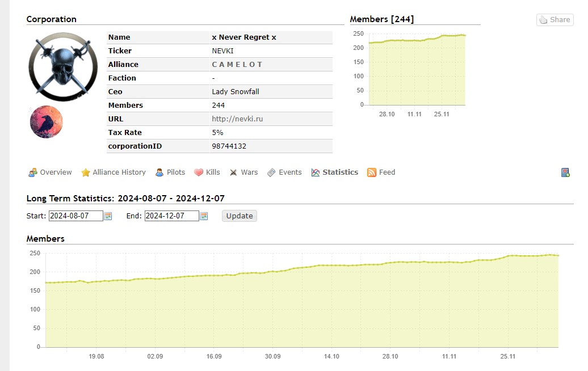Click the ticker value NEVKI
The image size is (588, 371).
coord(222,51)
